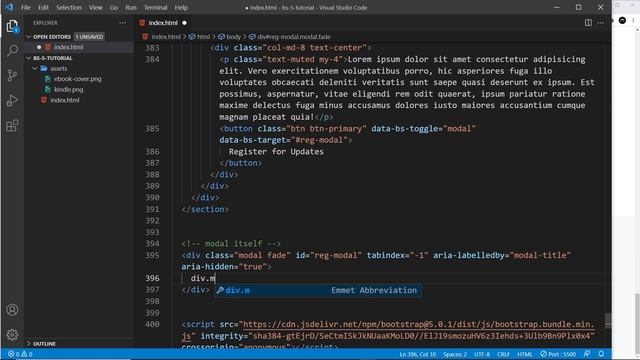Accept the div.m Emmet Abbreviation suggestion

[318, 290]
